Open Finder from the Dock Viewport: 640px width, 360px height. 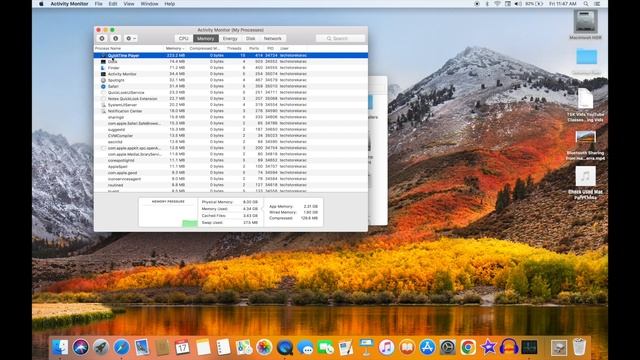click(x=60, y=347)
